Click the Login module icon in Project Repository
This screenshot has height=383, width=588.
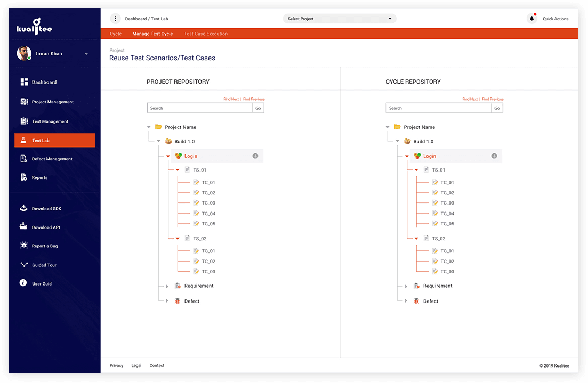click(179, 156)
